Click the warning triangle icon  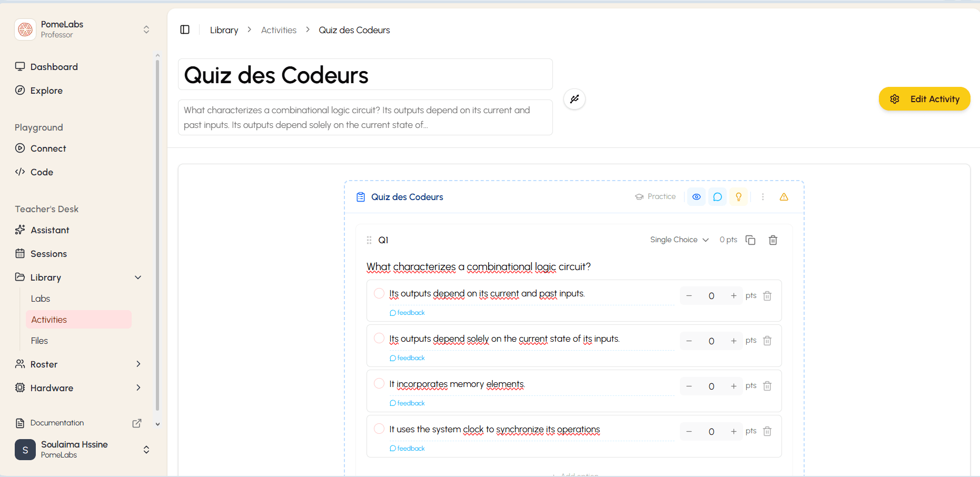[784, 197]
